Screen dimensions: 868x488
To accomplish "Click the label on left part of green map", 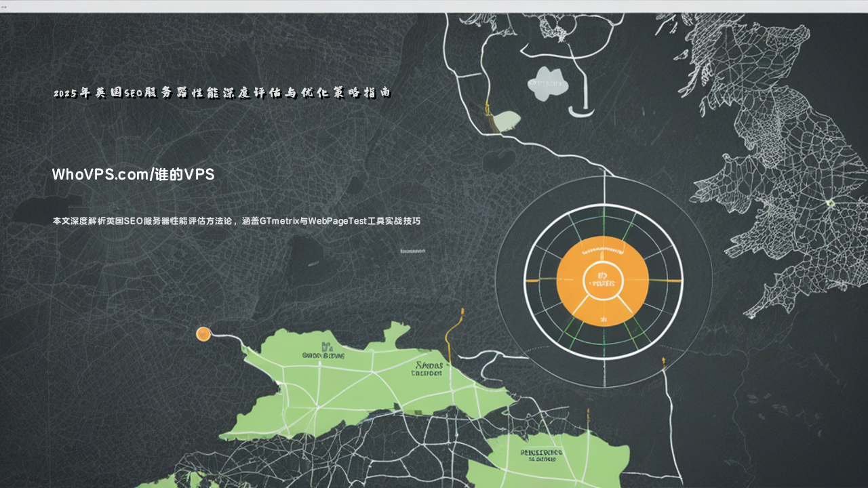I will click(323, 352).
